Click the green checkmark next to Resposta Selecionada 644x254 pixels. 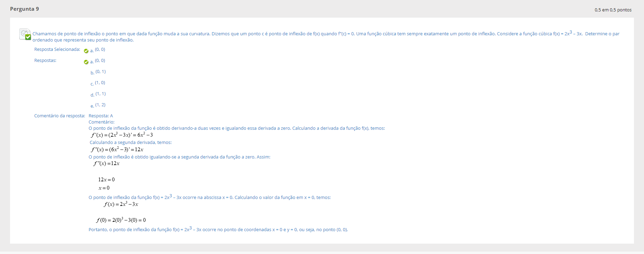[x=86, y=51]
